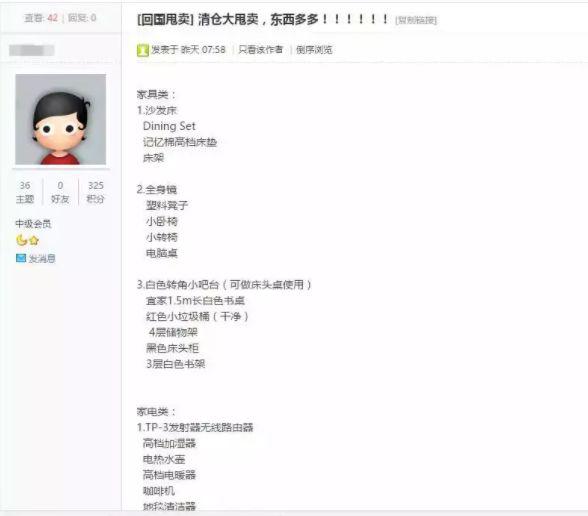Open the 0 好友 count
The width and height of the screenshot is (588, 516).
(x=60, y=192)
